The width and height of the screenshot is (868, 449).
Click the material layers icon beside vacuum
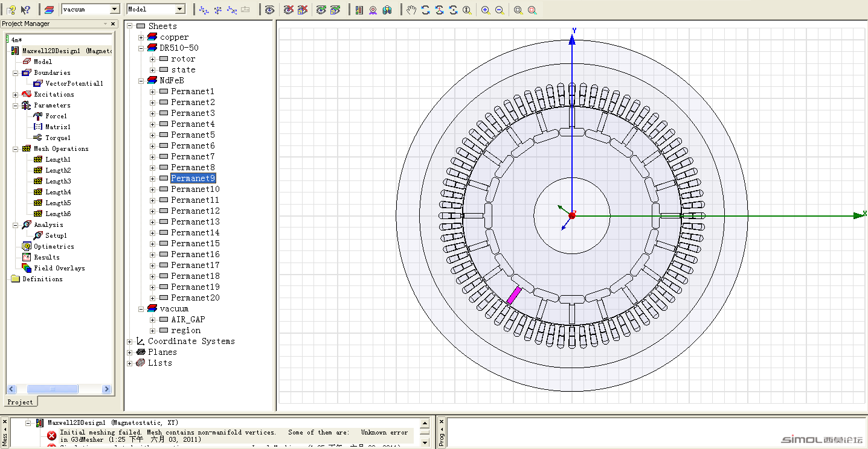pyautogui.click(x=50, y=10)
